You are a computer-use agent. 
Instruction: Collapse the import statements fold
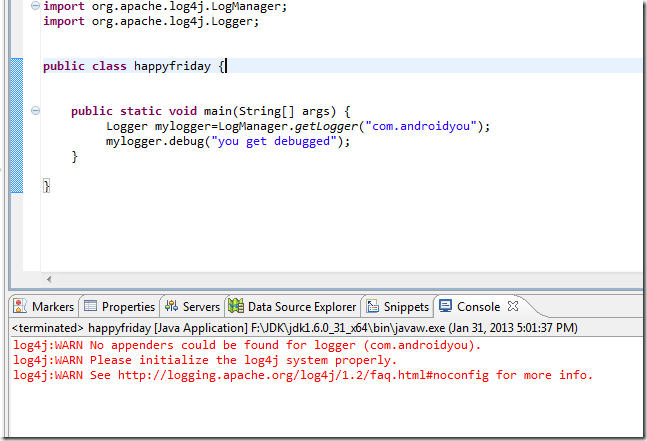(x=35, y=6)
